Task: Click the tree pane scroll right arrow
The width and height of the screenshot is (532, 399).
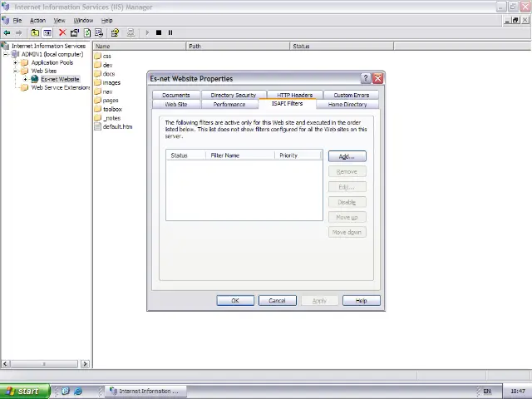Action: [x=85, y=364]
